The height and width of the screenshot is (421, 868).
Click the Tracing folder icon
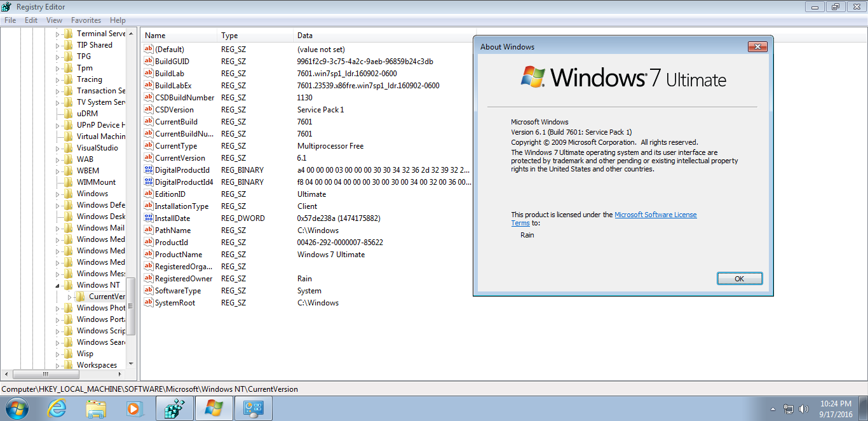click(69, 79)
